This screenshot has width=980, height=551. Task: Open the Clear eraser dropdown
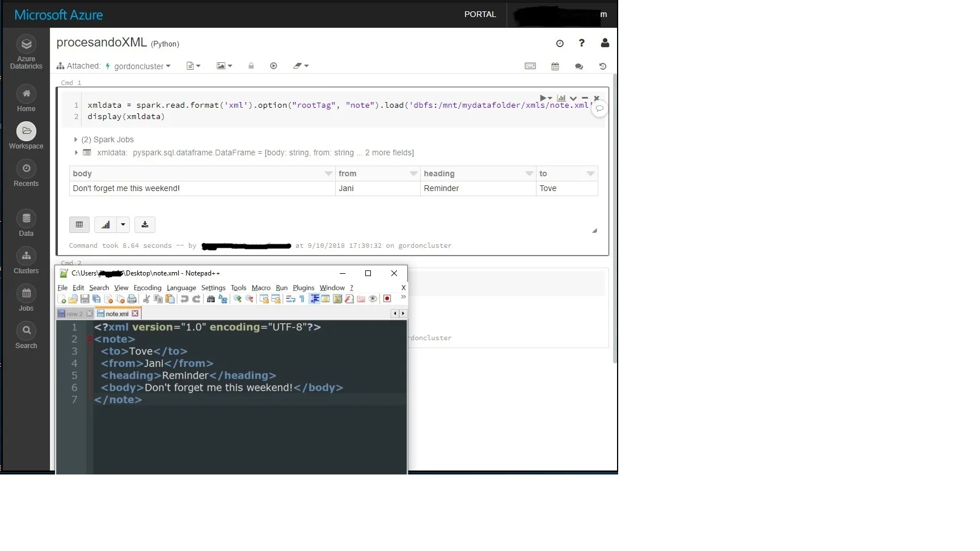[301, 66]
